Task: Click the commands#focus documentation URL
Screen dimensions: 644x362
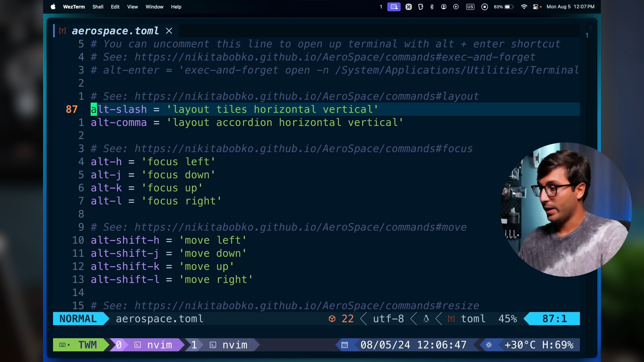Action: click(x=303, y=149)
